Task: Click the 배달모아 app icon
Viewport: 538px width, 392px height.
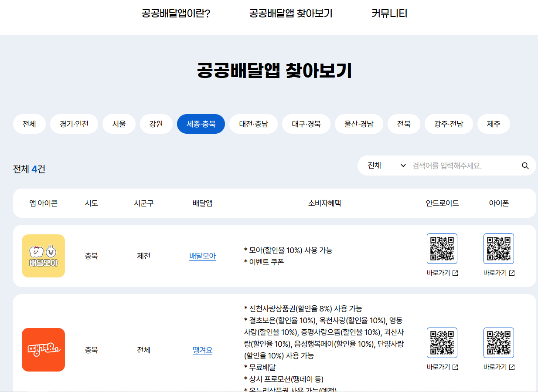Action: (43, 256)
